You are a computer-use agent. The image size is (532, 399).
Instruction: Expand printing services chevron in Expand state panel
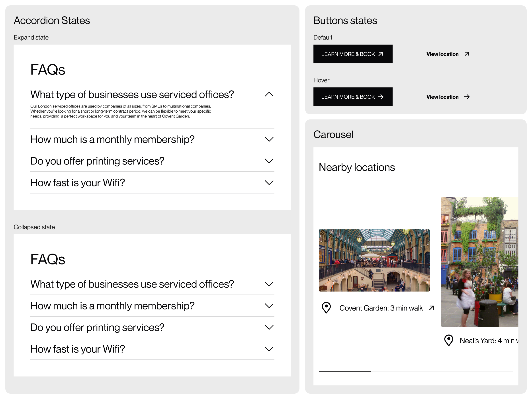269,161
